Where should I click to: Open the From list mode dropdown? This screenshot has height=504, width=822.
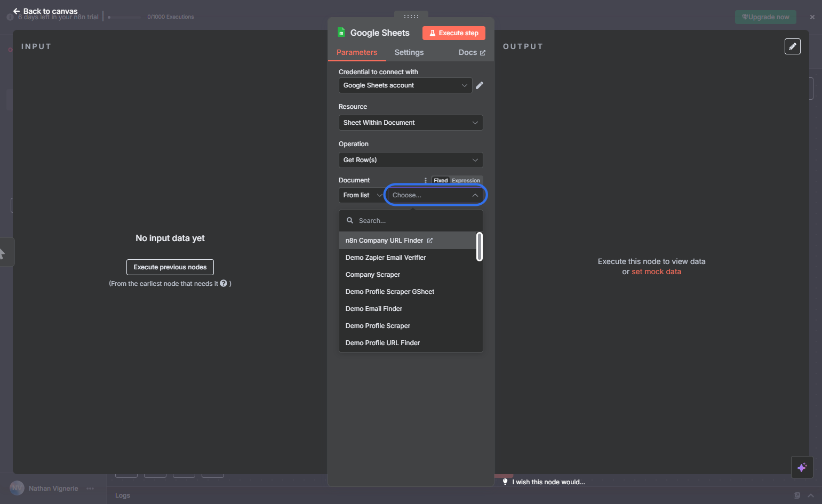point(363,195)
